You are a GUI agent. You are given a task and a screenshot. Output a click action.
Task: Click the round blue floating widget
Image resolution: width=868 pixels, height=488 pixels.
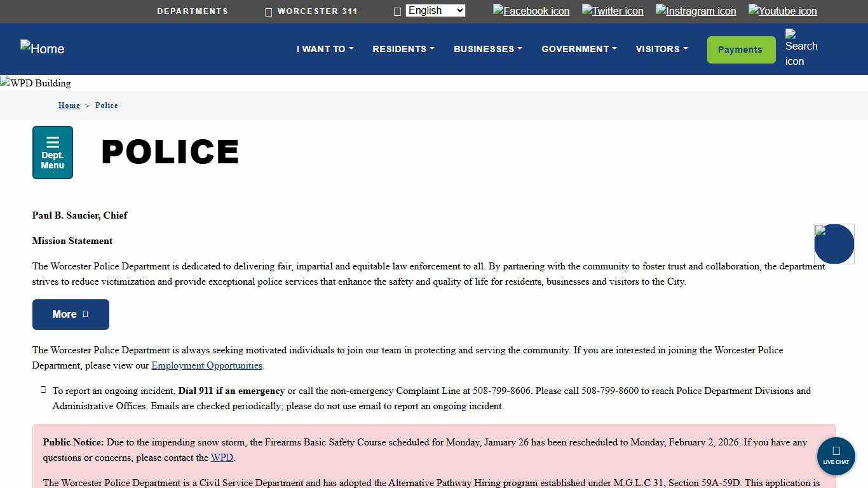834,244
